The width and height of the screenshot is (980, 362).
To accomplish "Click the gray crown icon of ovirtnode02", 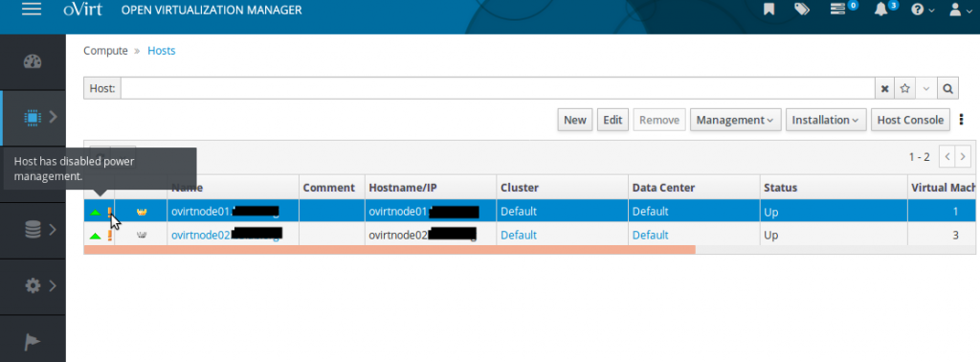I will [142, 236].
